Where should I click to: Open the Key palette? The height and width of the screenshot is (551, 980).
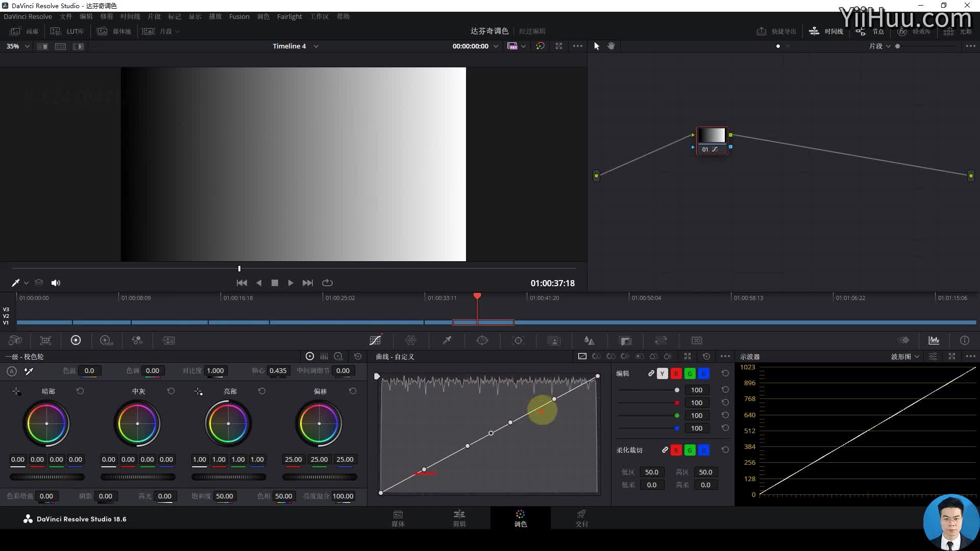tap(625, 340)
